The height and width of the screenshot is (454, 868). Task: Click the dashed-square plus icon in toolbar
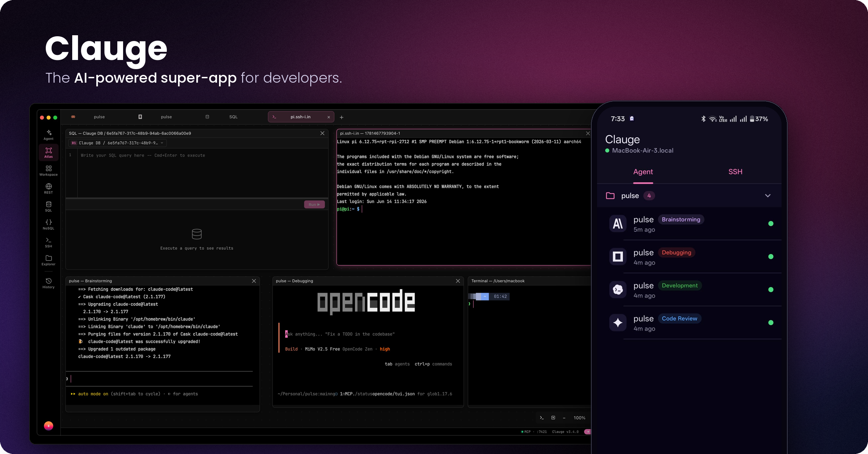[553, 418]
